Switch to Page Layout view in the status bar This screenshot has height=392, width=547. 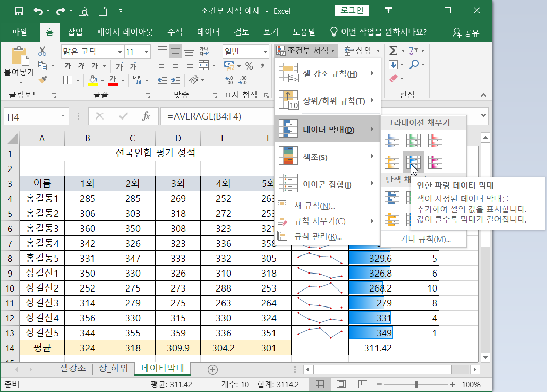(x=341, y=384)
